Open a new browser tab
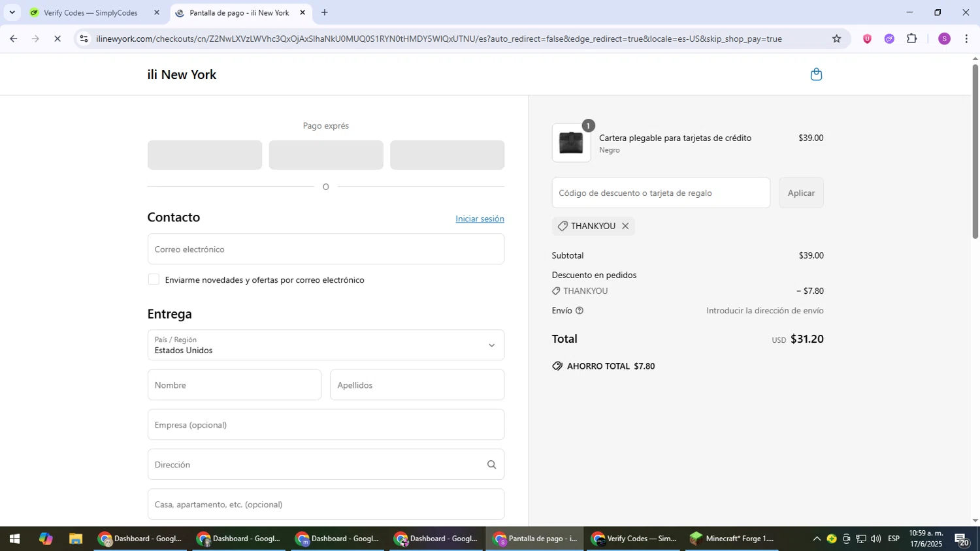This screenshot has width=980, height=551. (x=325, y=12)
